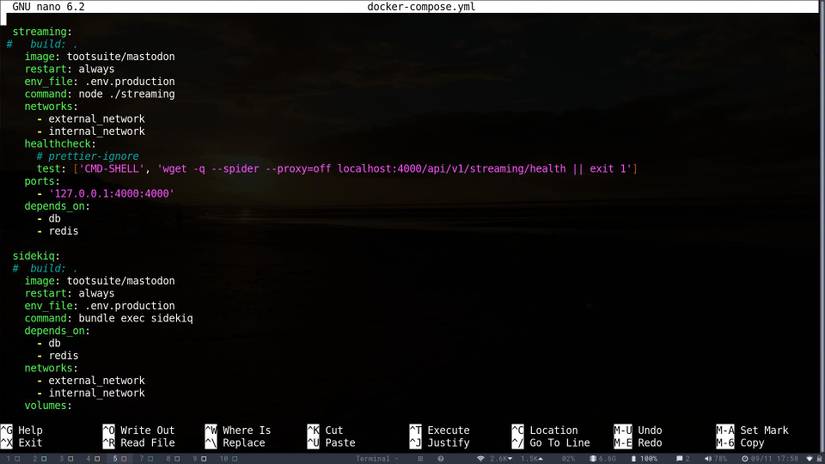Click the docker-compose.yml title text
This screenshot has height=464, width=825.
coord(421,7)
